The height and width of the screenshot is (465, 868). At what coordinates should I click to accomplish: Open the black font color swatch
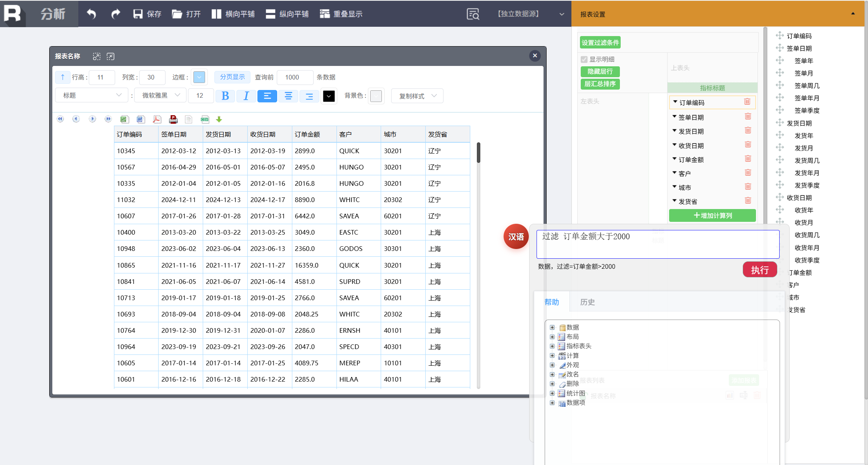pos(329,96)
